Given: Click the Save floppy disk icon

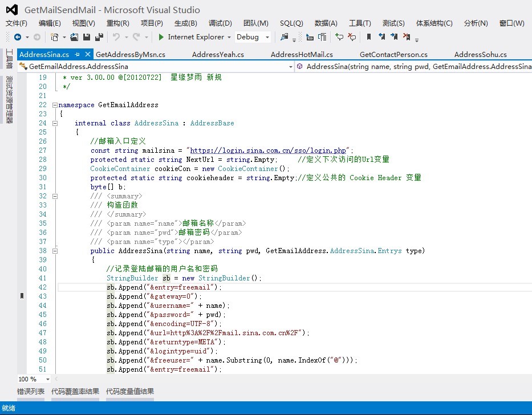Looking at the screenshot, I should [87, 37].
